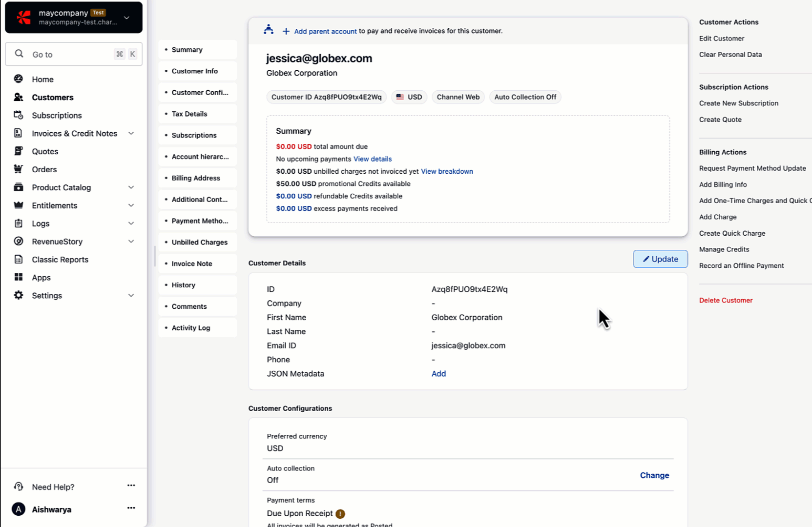This screenshot has width=812, height=527.
Task: Jump to Billing Address section
Action: pyautogui.click(x=197, y=178)
